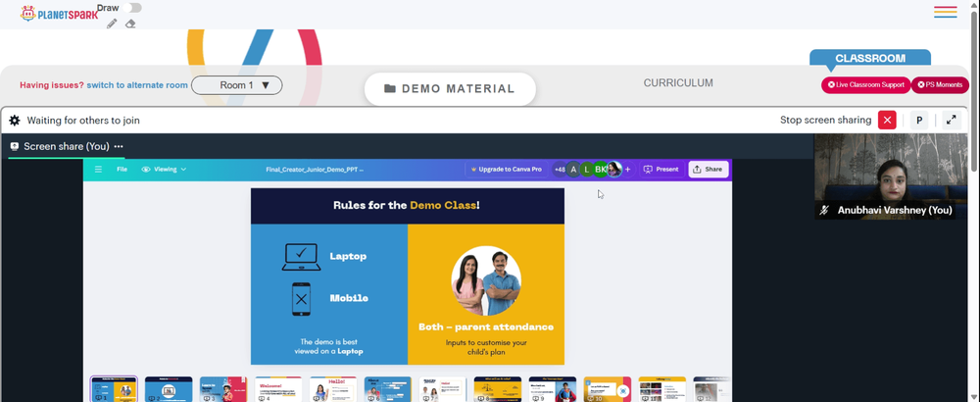The image size is (980, 402).
Task: Open the Canva File menu
Action: click(x=122, y=170)
